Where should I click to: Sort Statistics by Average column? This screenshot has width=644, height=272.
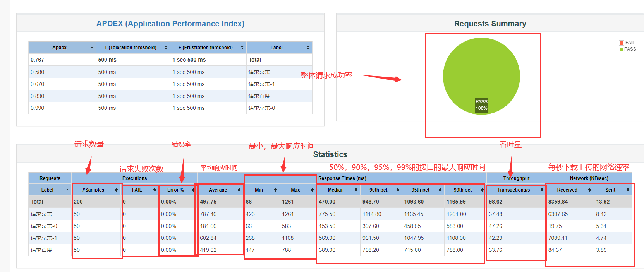(x=220, y=190)
